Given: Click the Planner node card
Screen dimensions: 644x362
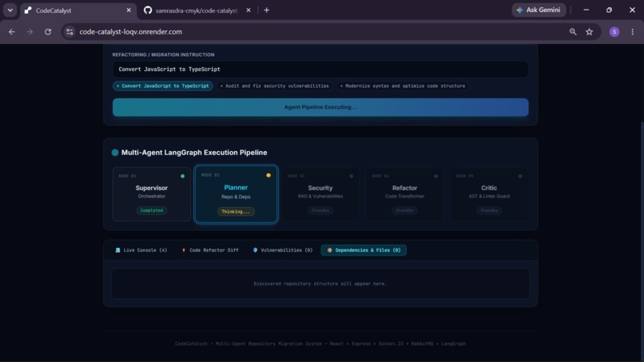Looking at the screenshot, I should click(236, 194).
